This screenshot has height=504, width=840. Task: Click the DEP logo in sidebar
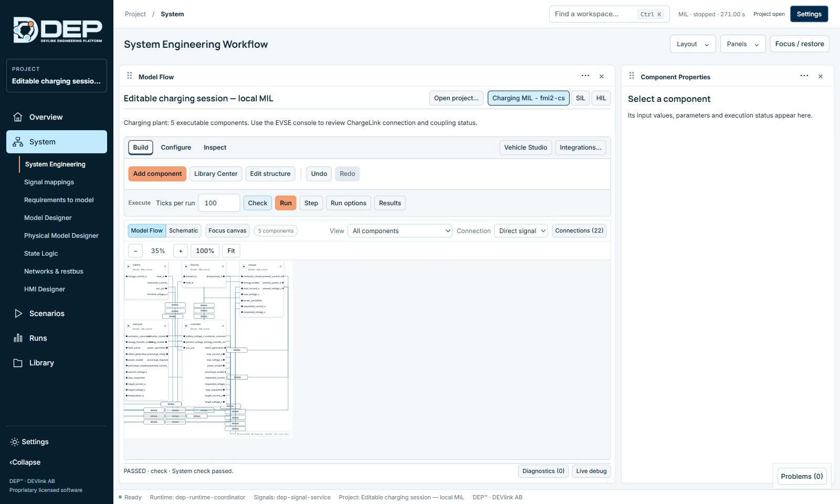(57, 30)
